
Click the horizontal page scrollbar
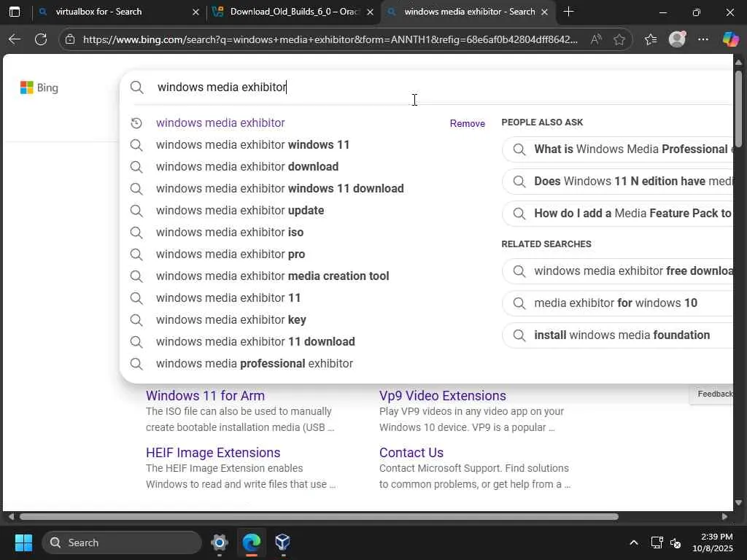pos(319,517)
